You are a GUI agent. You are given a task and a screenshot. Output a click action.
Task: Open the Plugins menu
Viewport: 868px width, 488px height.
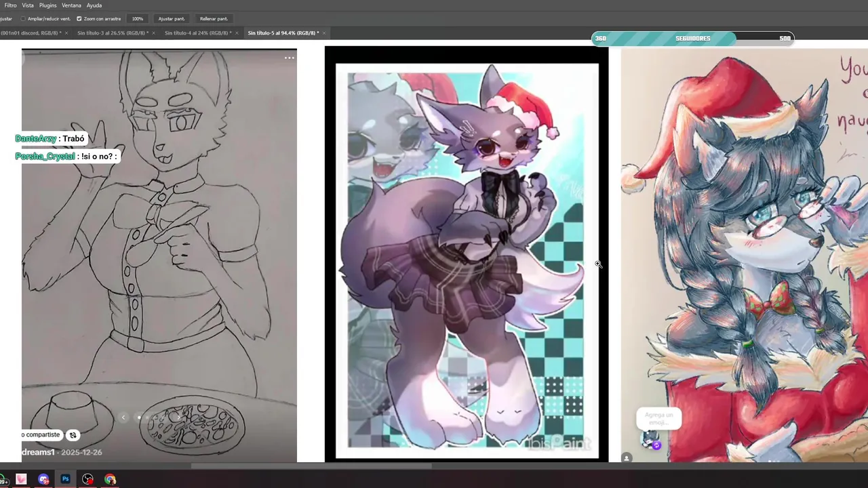pyautogui.click(x=48, y=5)
